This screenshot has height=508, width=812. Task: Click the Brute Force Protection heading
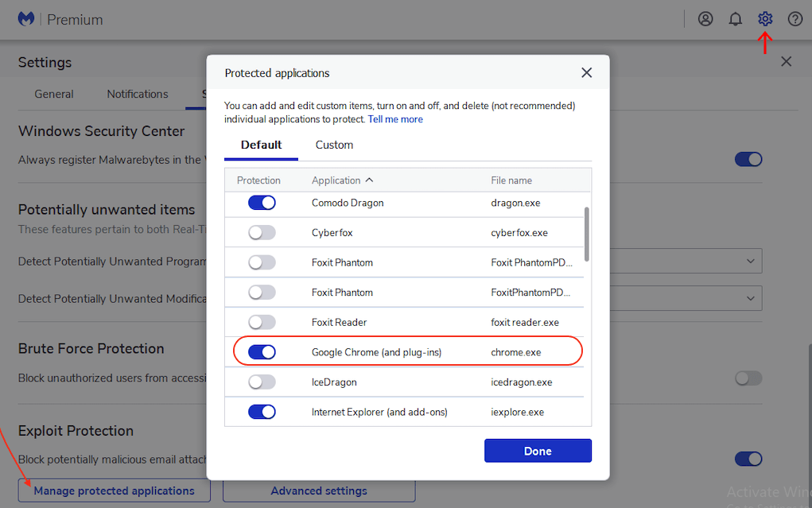click(x=91, y=348)
